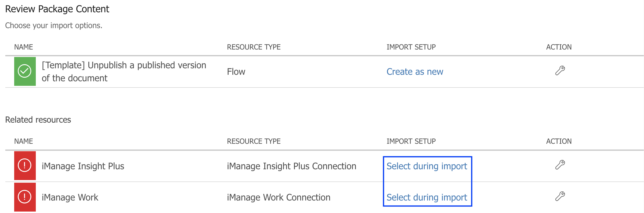Click wrench icon for iManage Insight Plus
The width and height of the screenshot is (644, 213).
pyautogui.click(x=560, y=165)
